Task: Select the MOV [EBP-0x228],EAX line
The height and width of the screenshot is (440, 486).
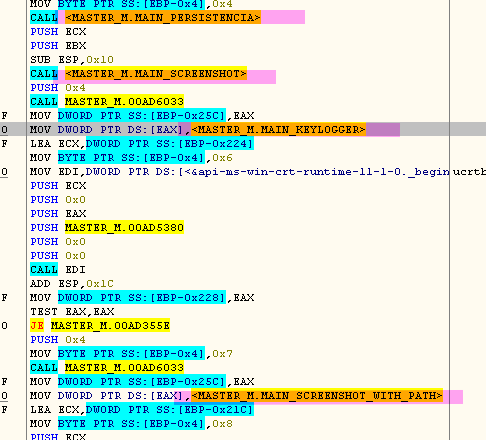Action: [x=142, y=298]
